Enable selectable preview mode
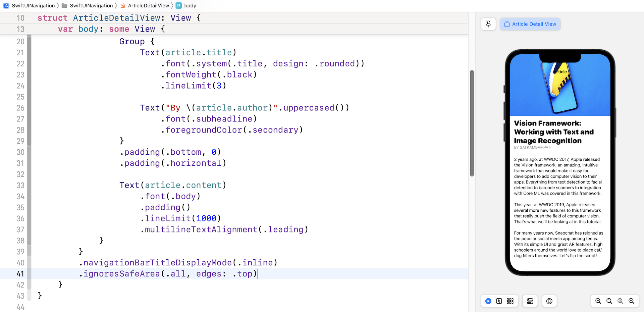The image size is (644, 312). click(499, 301)
